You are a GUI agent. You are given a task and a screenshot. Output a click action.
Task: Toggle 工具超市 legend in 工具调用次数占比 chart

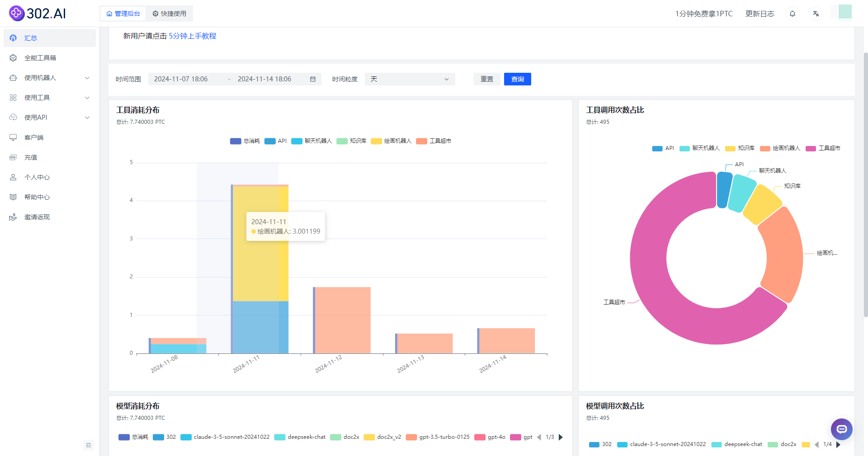point(823,148)
